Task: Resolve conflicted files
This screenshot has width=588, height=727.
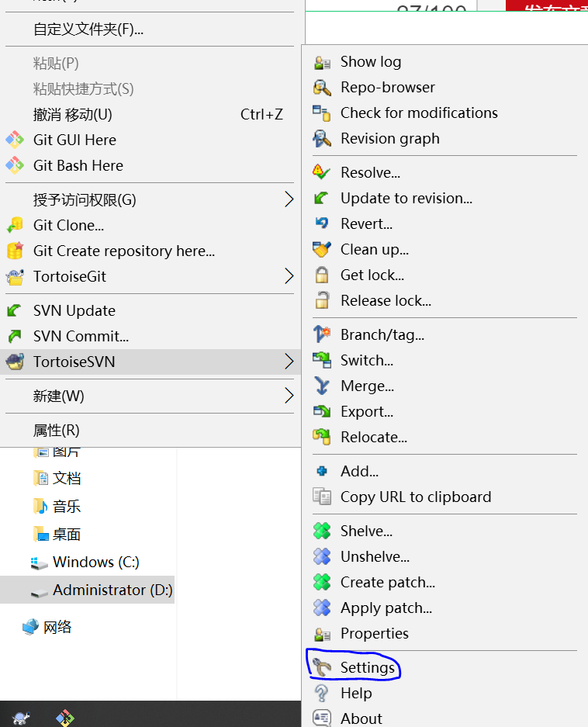Action: pos(365,171)
